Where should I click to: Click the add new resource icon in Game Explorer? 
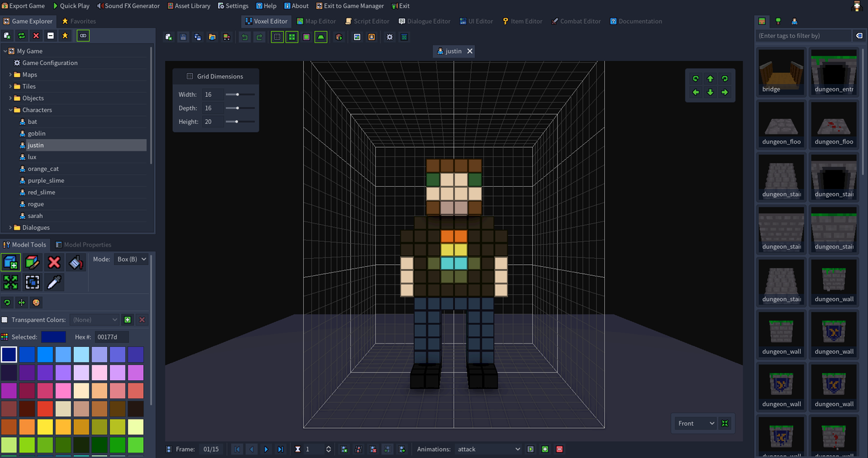[x=7, y=35]
